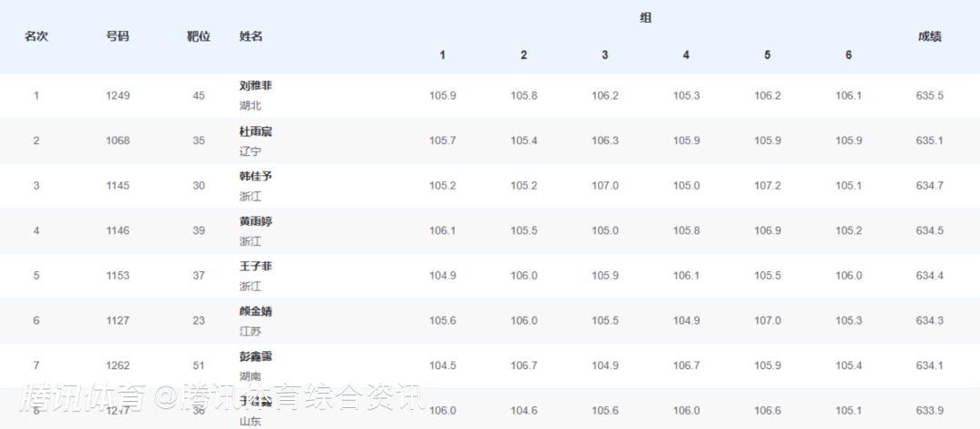This screenshot has height=429, width=980.
Task: Click bib number 1249
Action: tap(117, 95)
